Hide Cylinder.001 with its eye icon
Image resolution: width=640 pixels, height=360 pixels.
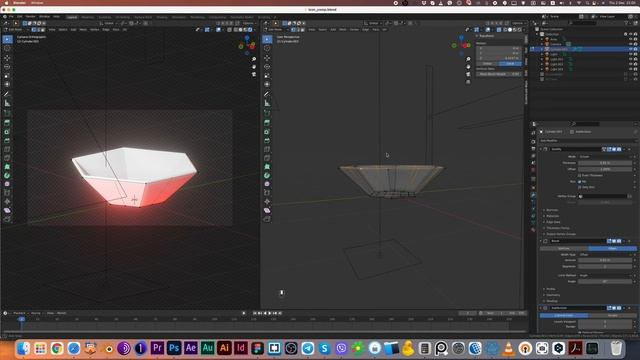pos(631,49)
